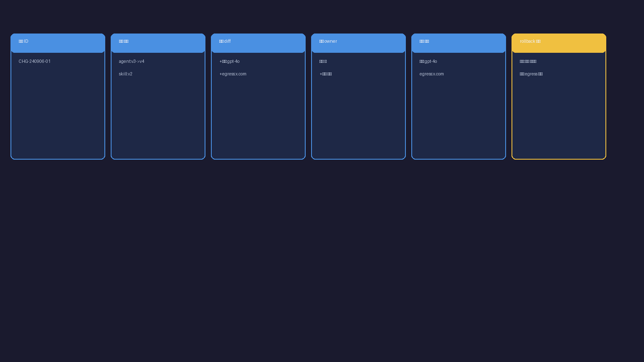Click the owner card header

[358, 43]
